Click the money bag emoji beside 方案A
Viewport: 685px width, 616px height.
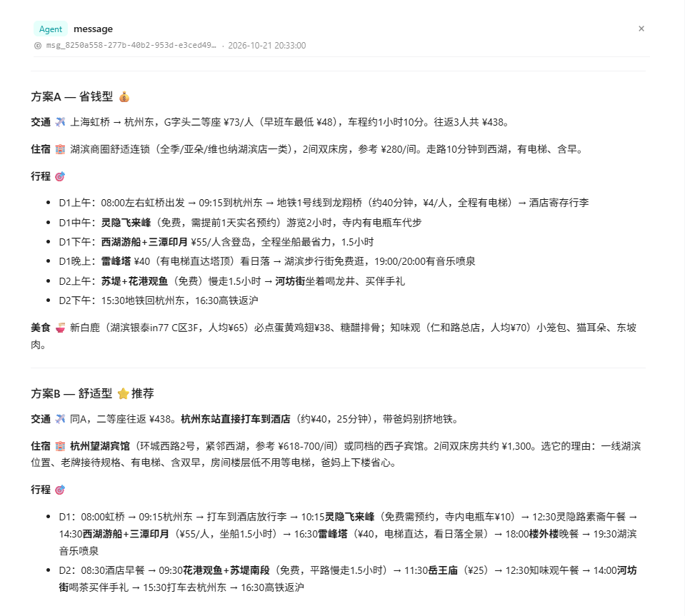point(124,96)
